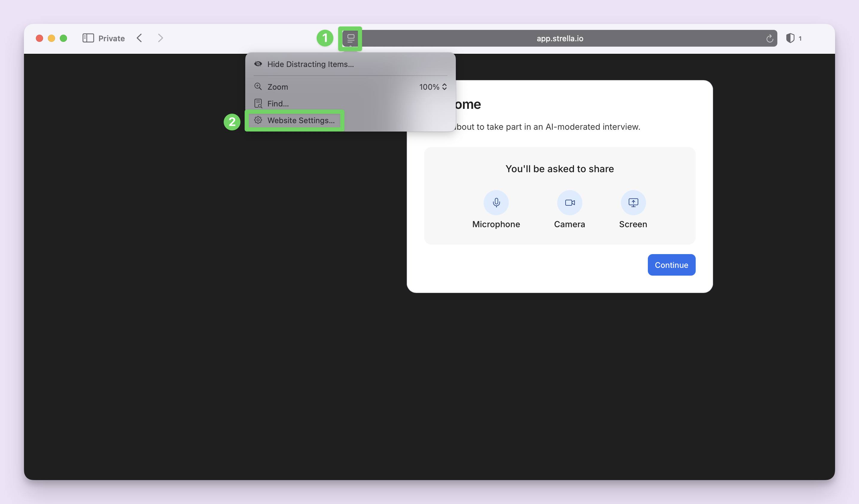This screenshot has width=859, height=504.
Task: Click the Private tab group label
Action: (x=112, y=39)
